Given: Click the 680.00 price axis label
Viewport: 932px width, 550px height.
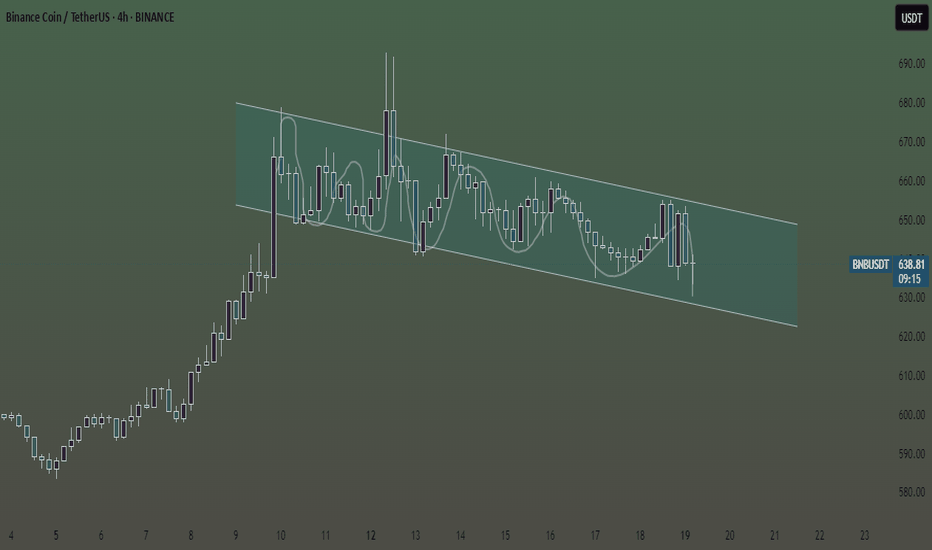Looking at the screenshot, I should click(911, 103).
